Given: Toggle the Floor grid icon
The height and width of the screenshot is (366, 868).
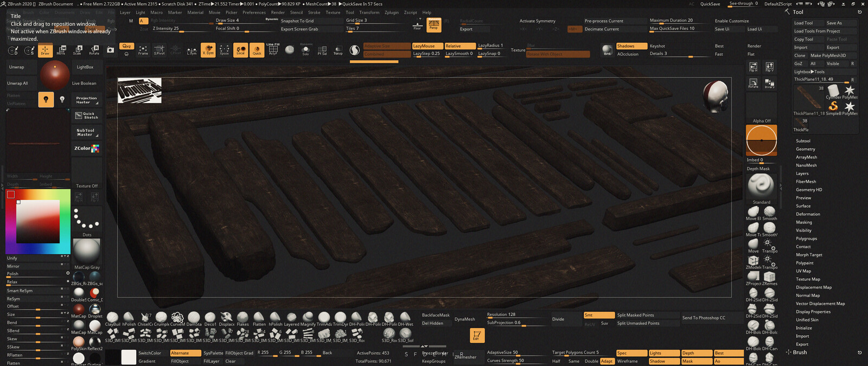Looking at the screenshot, I should point(418,24).
